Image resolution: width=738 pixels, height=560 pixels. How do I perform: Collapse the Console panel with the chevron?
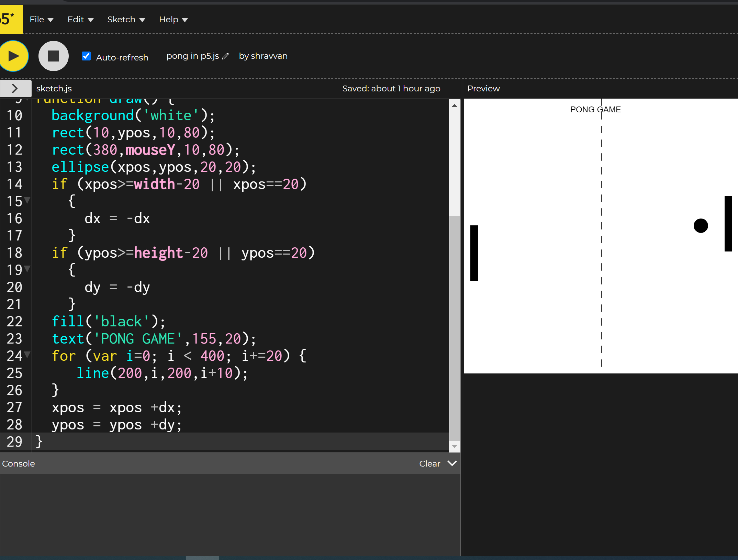(x=451, y=463)
